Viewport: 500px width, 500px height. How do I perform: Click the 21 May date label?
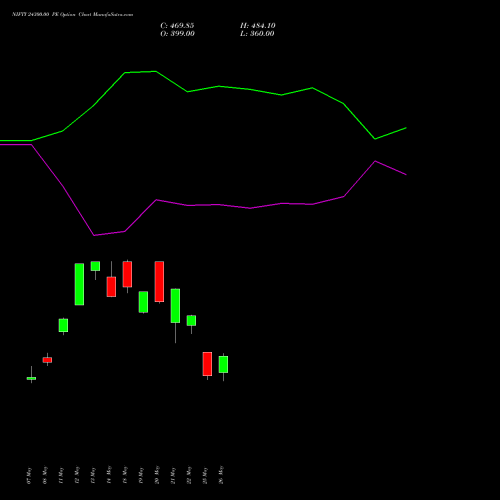(x=173, y=475)
